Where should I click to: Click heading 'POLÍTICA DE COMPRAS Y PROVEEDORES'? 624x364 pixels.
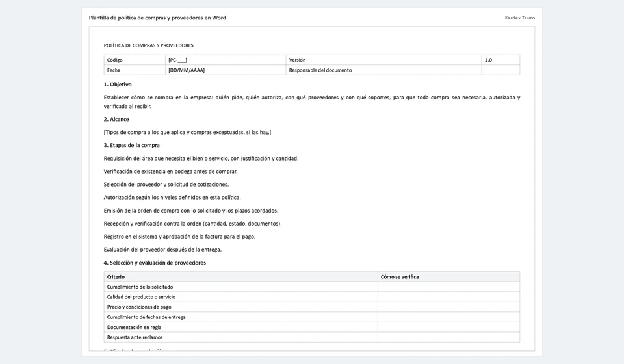click(x=148, y=45)
